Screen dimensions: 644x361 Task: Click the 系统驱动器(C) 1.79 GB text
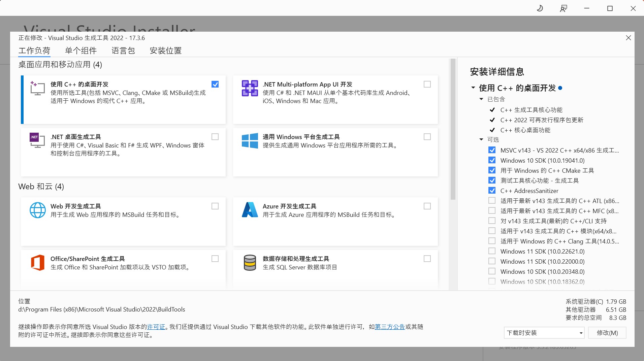pyautogui.click(x=596, y=301)
